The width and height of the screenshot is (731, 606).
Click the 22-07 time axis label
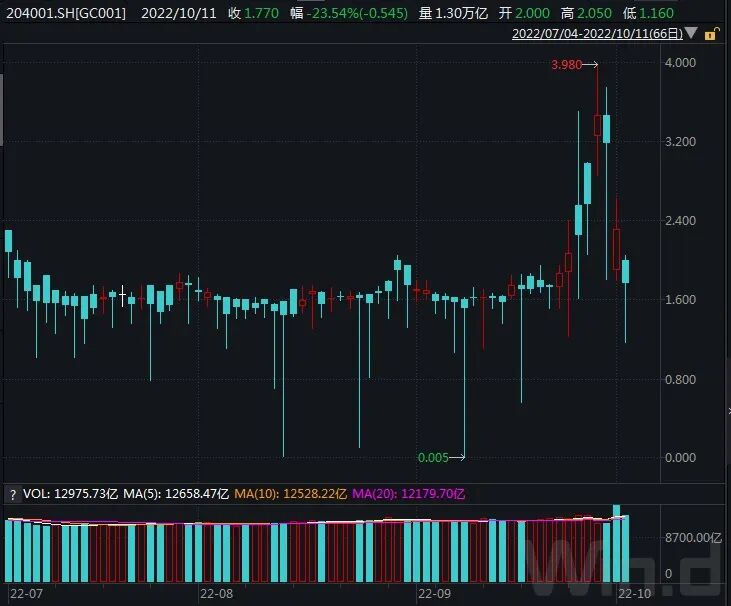pyautogui.click(x=26, y=594)
